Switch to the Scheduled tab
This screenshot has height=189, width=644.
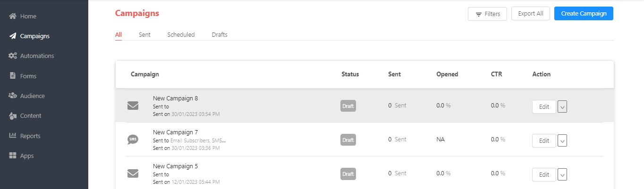click(x=181, y=34)
